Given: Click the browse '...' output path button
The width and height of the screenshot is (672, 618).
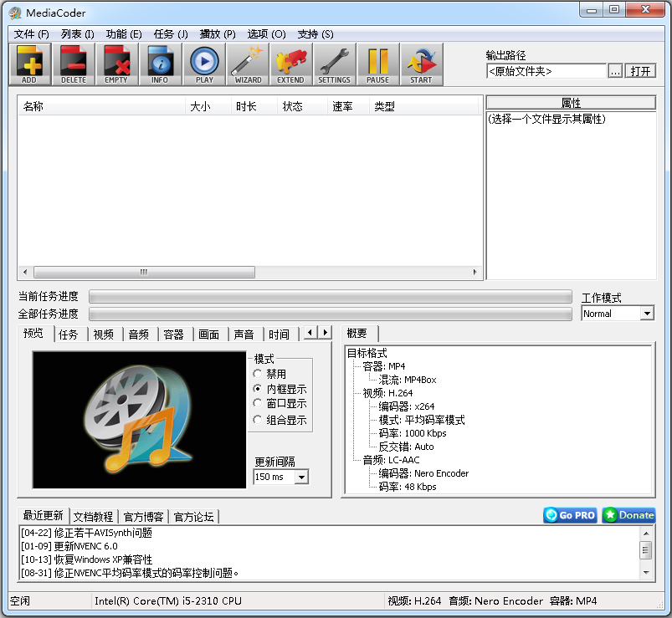Looking at the screenshot, I should 615,71.
